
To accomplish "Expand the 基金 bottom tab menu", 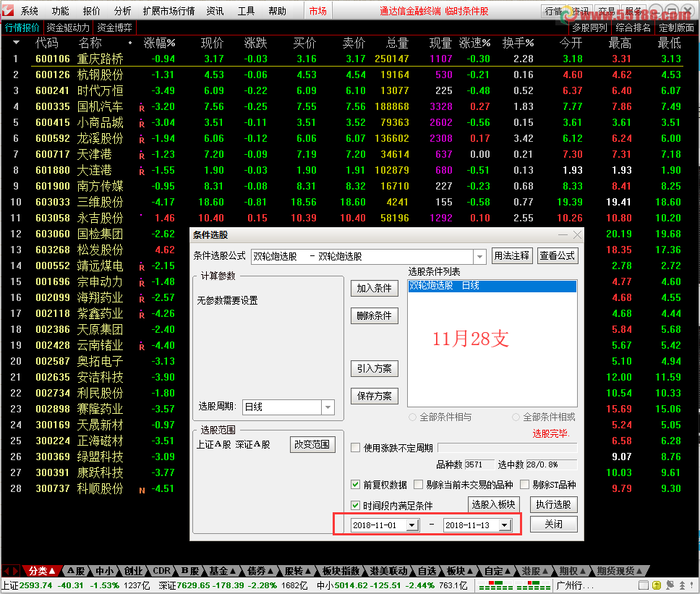I will click(233, 571).
